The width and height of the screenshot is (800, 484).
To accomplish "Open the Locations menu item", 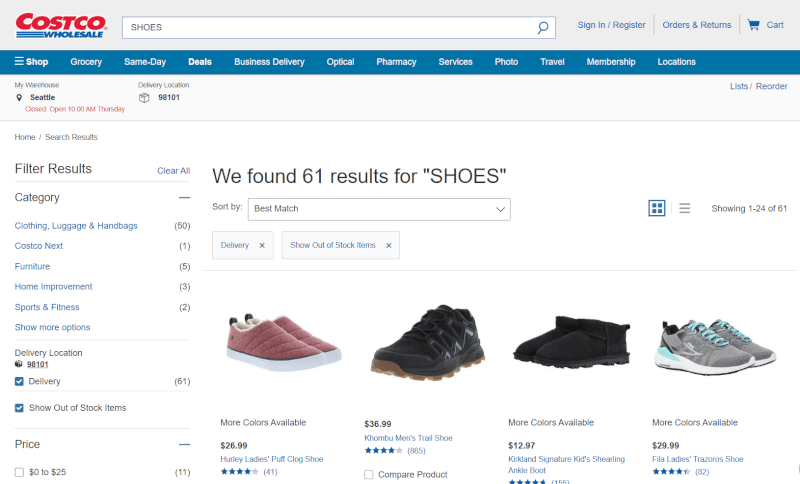I will [677, 62].
